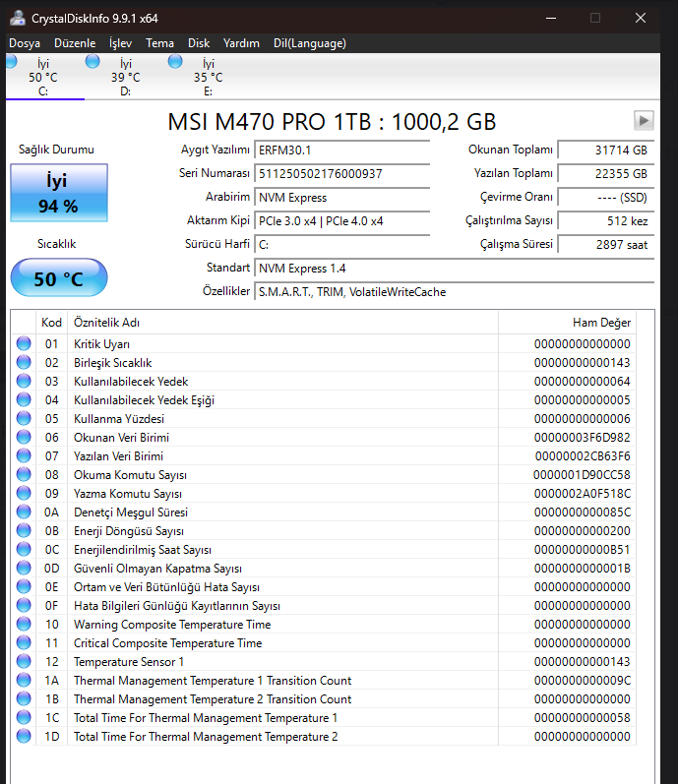Click raw value 0000001D90CC58
Image resolution: width=678 pixels, height=784 pixels.
click(x=582, y=474)
